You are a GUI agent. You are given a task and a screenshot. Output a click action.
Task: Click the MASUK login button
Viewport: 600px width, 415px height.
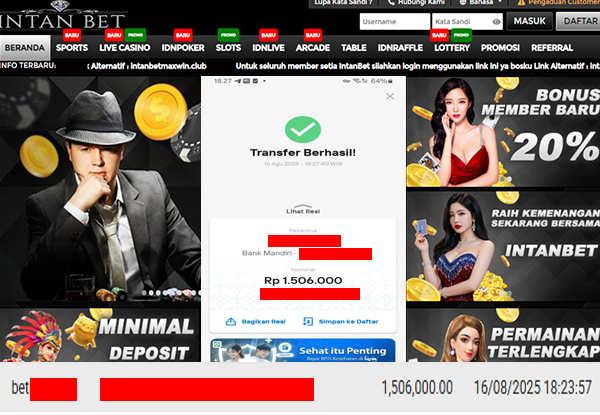(x=530, y=21)
